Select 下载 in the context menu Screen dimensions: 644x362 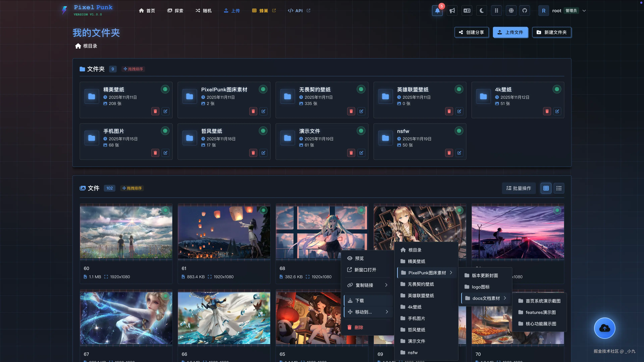[360, 300]
